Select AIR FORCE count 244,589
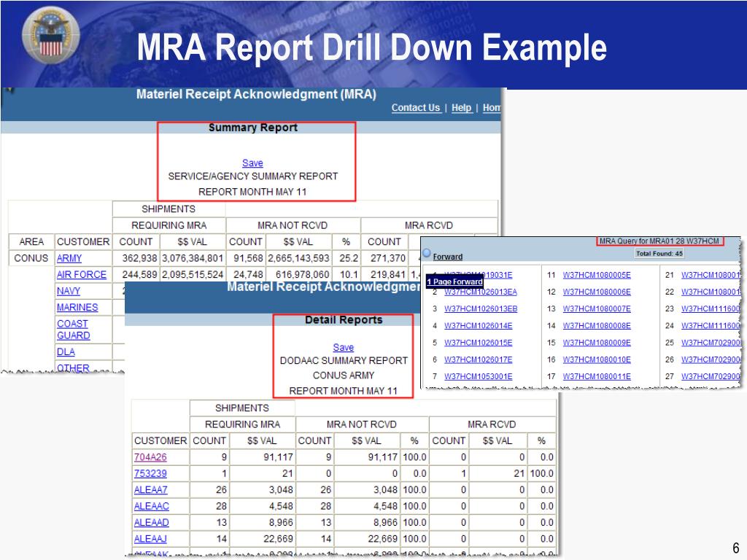The image size is (747, 560). coord(139,275)
